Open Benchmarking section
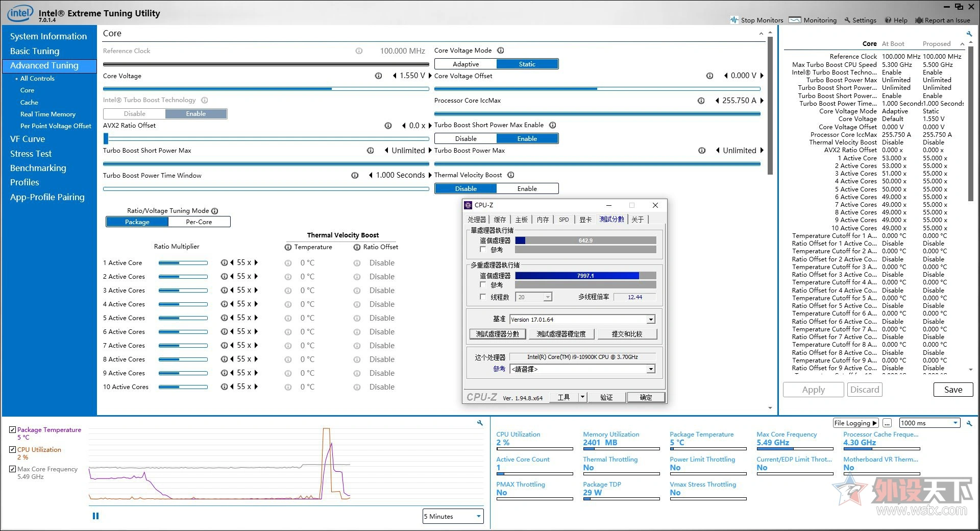Viewport: 980px width, 531px height. 38,168
